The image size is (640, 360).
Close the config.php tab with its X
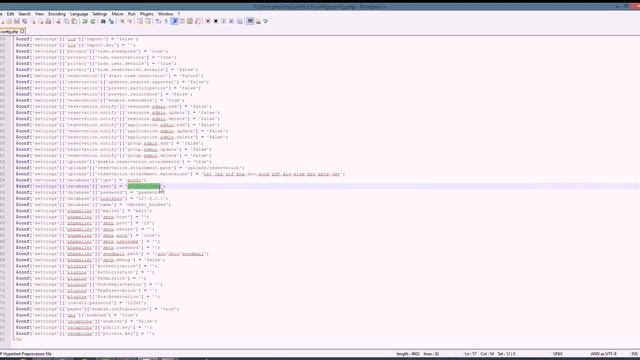point(22,31)
